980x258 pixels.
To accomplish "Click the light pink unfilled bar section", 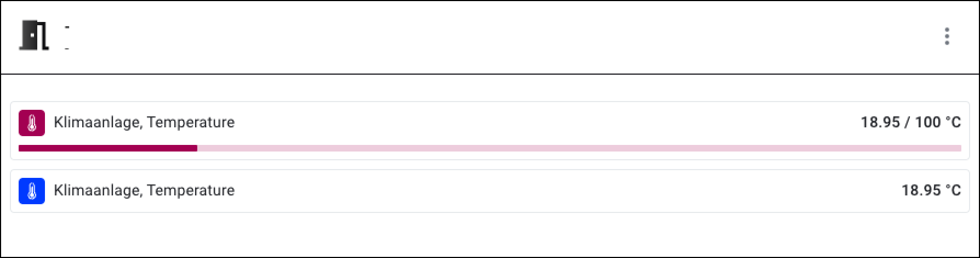I will 576,148.
